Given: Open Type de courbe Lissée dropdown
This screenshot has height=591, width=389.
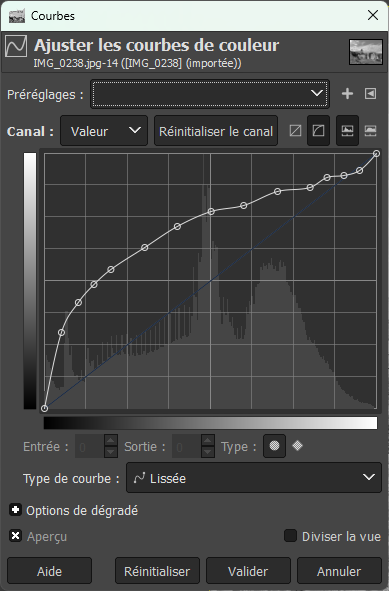Looking at the screenshot, I should (x=254, y=478).
